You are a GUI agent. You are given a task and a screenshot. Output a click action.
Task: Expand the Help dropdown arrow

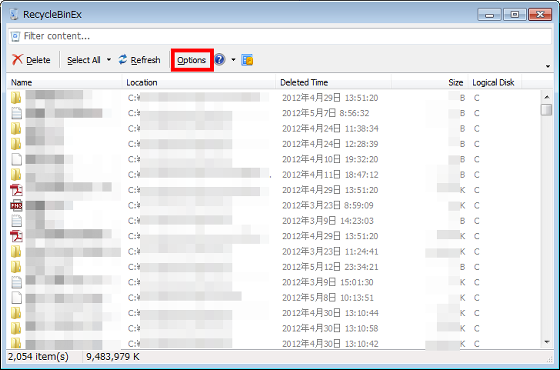[x=233, y=60]
